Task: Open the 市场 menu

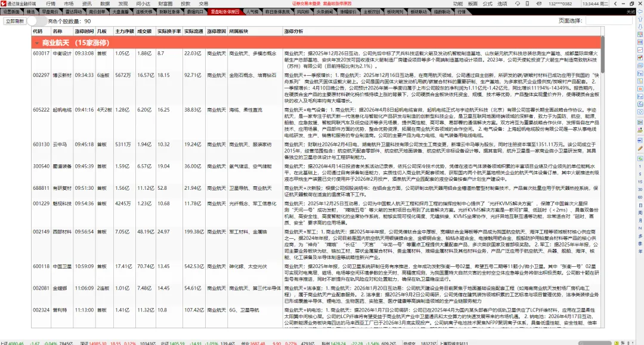Action: click(69, 4)
